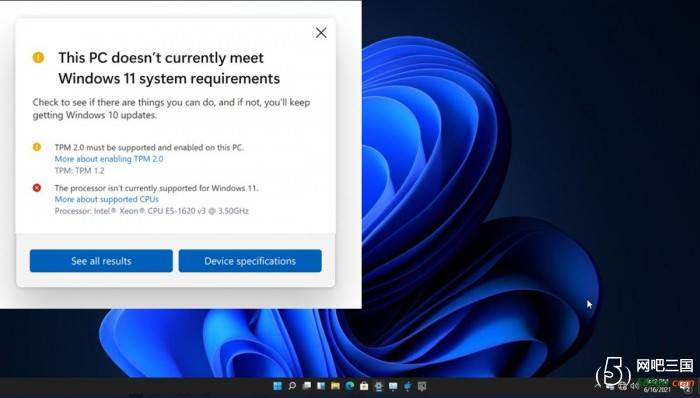Viewport: 700px width, 398px height.
Task: Open the date and clock flyout
Action: pyautogui.click(x=656, y=386)
